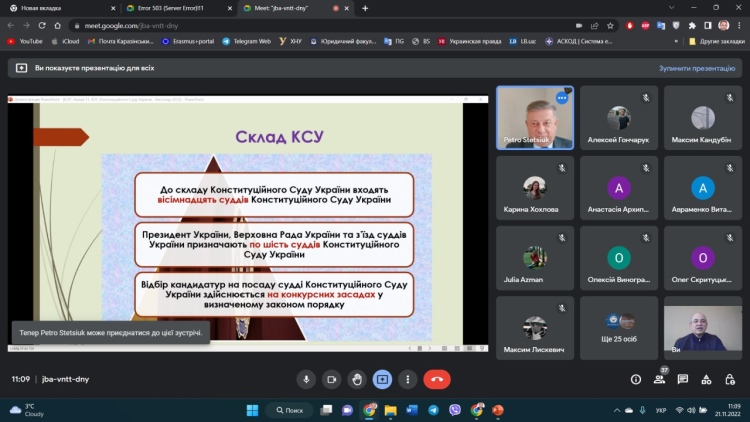Toggle the microphone button in Meet

point(306,379)
